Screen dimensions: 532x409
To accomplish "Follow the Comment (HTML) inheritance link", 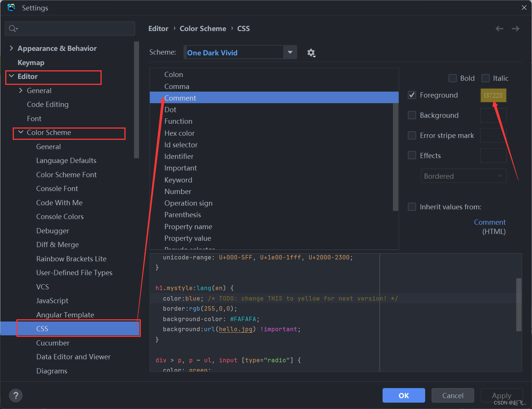I will [x=490, y=222].
